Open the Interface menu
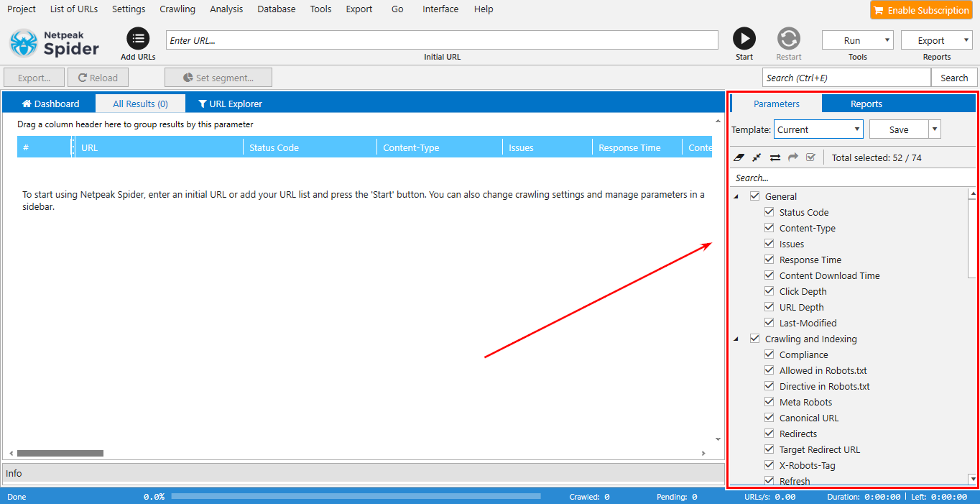980x504 pixels. (440, 9)
